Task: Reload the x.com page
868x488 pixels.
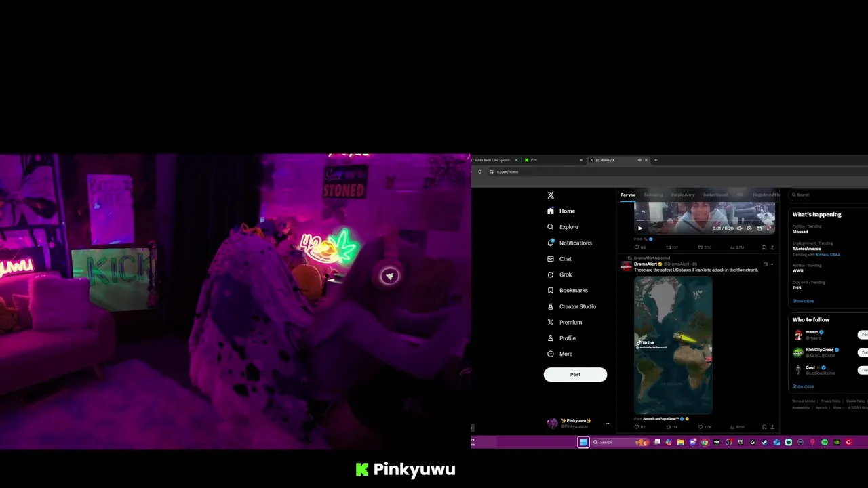Action: [479, 171]
